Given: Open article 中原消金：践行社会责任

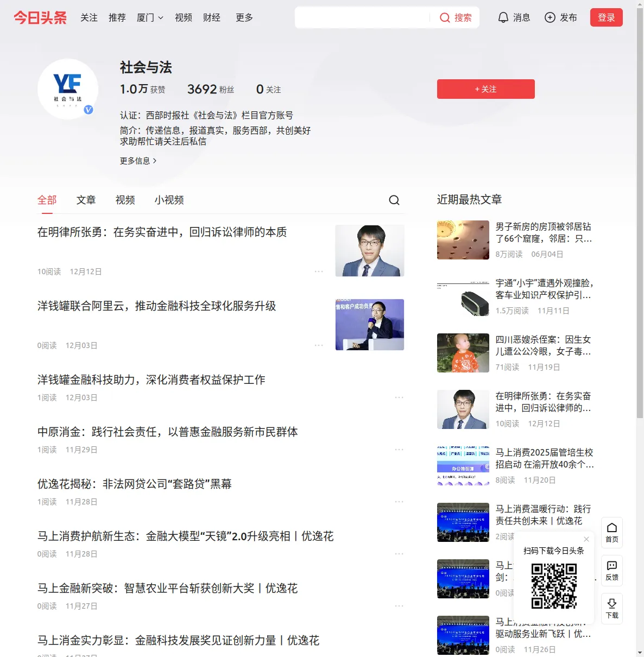Looking at the screenshot, I should point(168,432).
